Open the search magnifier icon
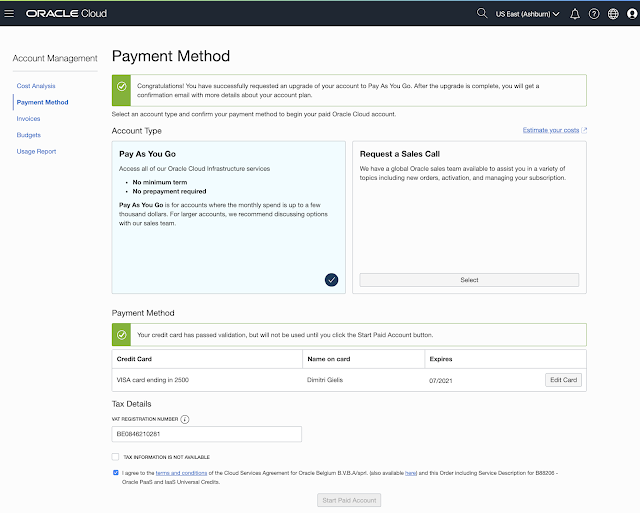The height and width of the screenshot is (513, 640). coord(482,13)
